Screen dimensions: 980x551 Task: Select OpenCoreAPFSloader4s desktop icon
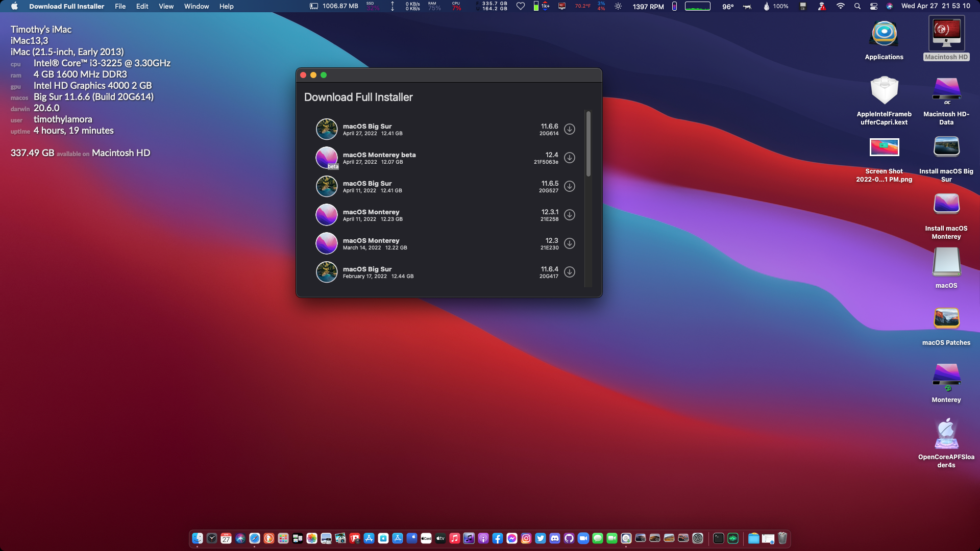(x=946, y=434)
